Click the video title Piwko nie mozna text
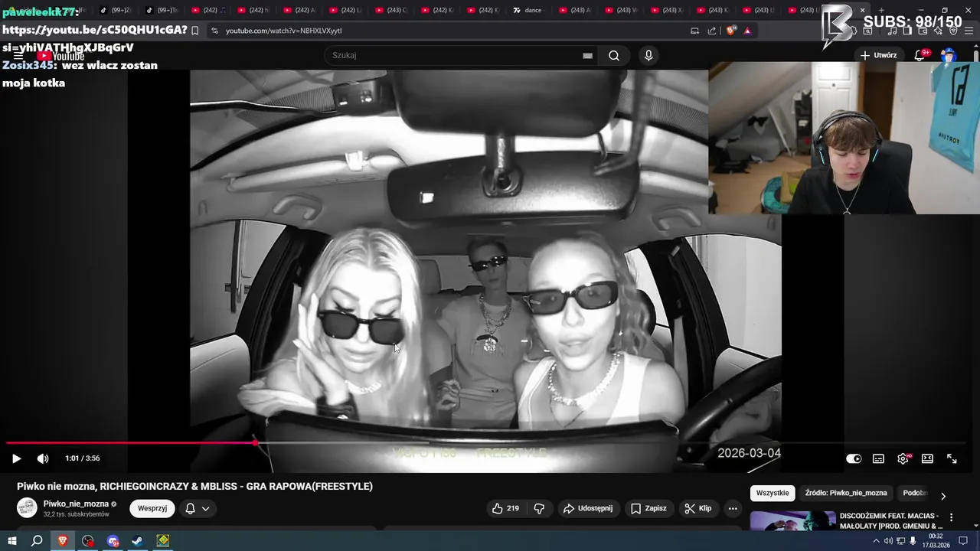This screenshot has height=551, width=980. coord(195,486)
